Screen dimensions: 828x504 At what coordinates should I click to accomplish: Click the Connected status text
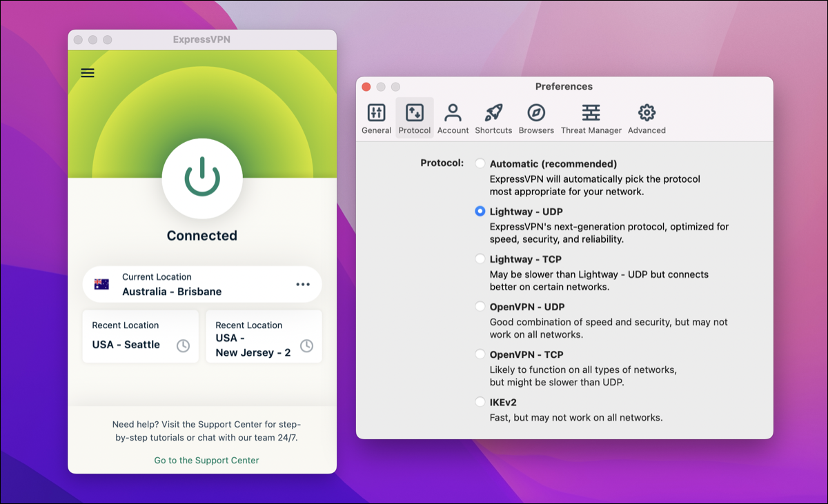click(x=202, y=236)
